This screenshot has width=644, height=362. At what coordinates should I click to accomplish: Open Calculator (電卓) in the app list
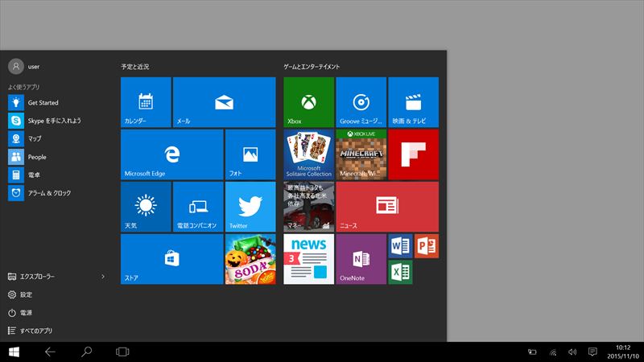click(57, 175)
